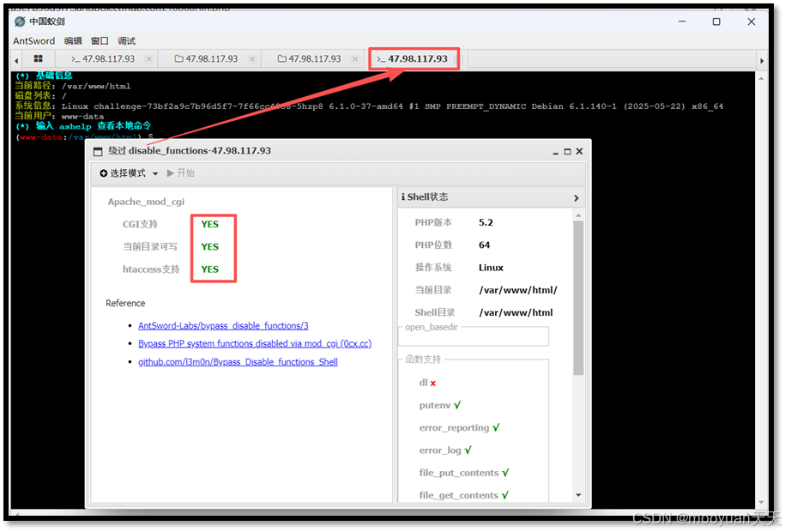
Task: Maximize the disable_functions dialog
Action: (567, 151)
